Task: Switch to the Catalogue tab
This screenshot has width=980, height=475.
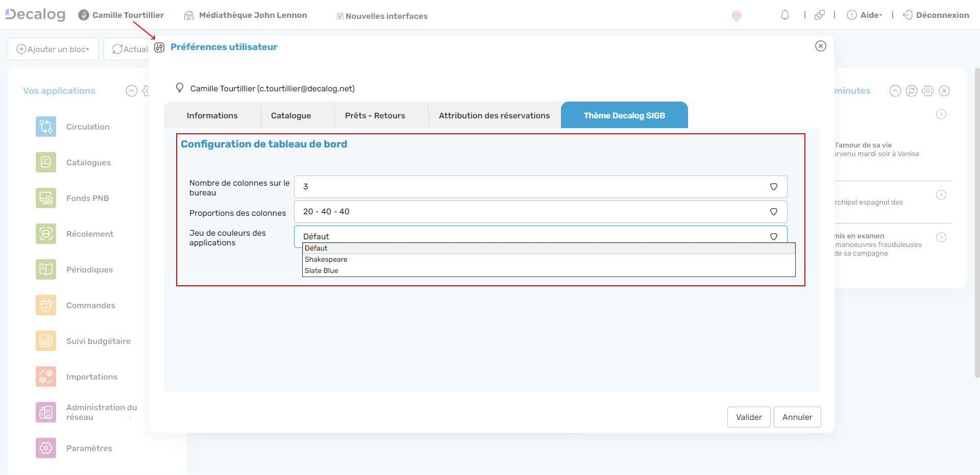Action: (x=291, y=116)
